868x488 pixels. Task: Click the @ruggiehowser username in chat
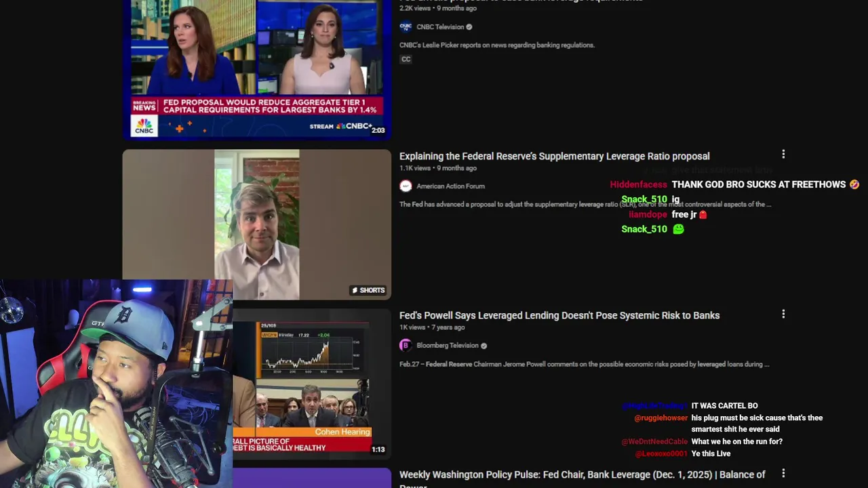pos(660,418)
